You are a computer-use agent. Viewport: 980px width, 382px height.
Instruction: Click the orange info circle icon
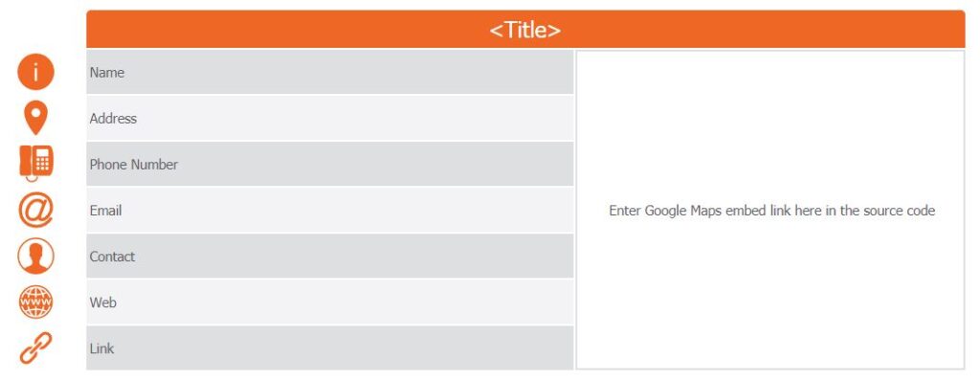(35, 72)
